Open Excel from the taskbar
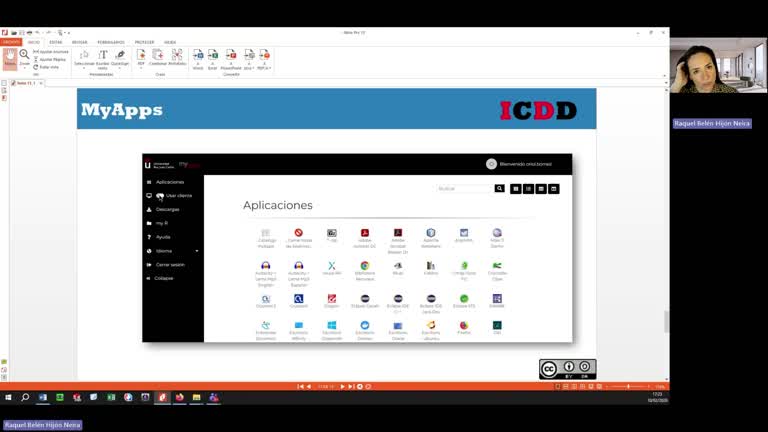The width and height of the screenshot is (768, 432). pyautogui.click(x=111, y=397)
